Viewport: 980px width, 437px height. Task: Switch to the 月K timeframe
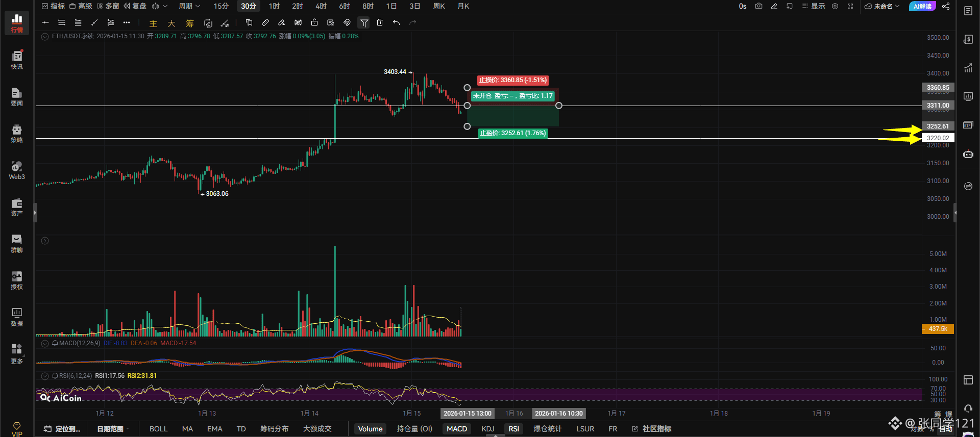tap(463, 6)
